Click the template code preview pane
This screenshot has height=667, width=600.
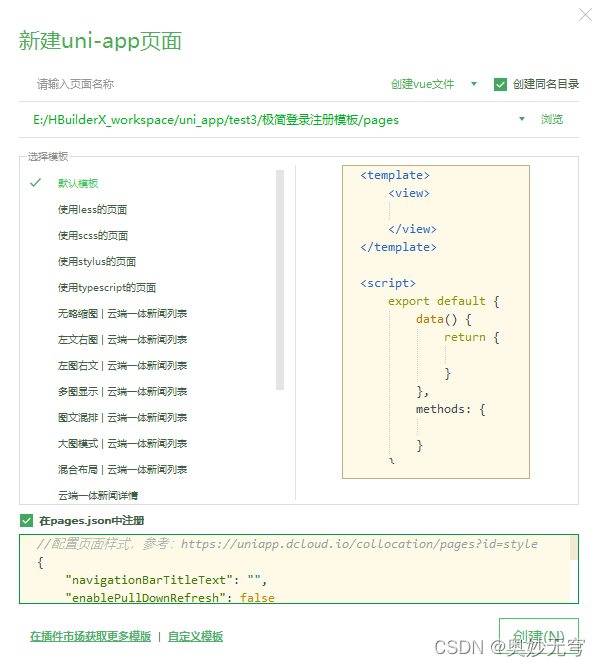(436, 322)
